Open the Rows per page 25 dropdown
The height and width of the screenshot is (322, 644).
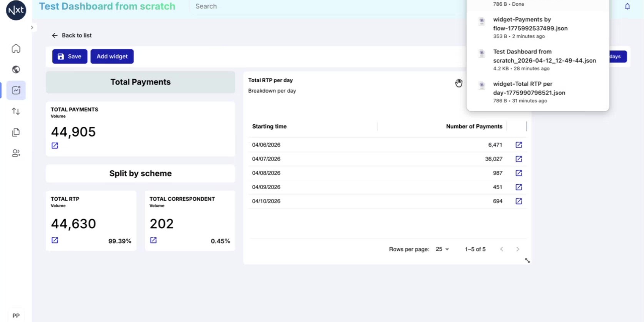click(x=442, y=249)
